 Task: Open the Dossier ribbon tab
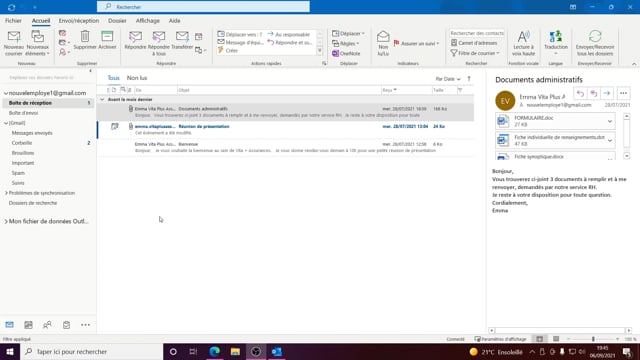pos(117,20)
